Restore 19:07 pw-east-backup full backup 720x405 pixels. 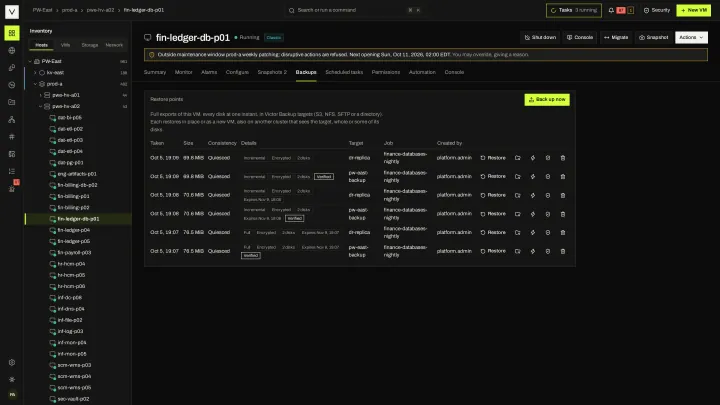493,251
